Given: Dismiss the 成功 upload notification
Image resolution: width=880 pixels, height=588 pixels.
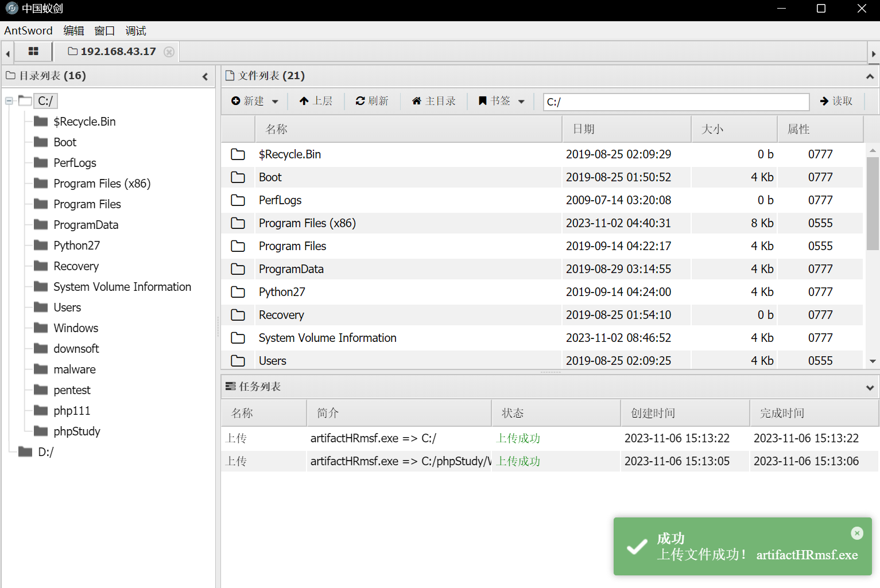Looking at the screenshot, I should (x=857, y=533).
